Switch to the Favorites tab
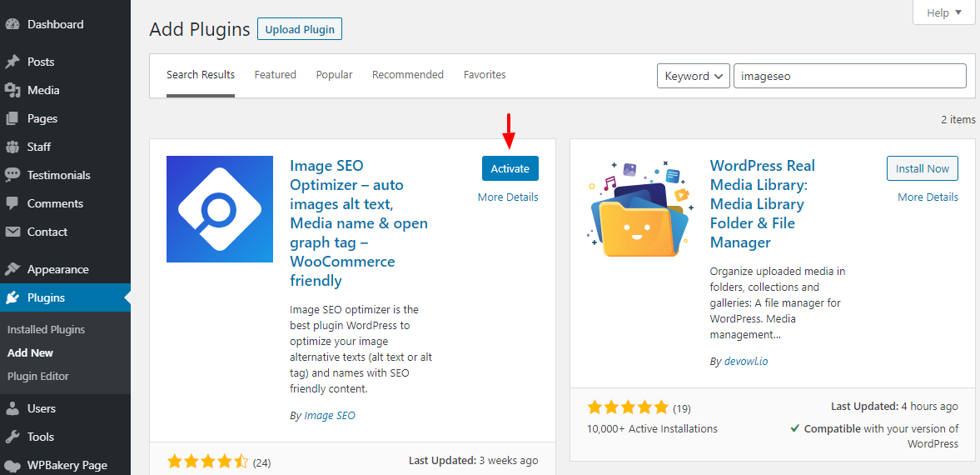The image size is (980, 475). click(x=485, y=74)
